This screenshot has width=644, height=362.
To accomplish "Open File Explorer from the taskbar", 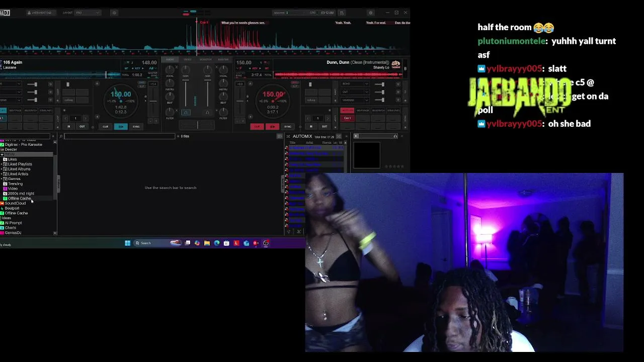I will pos(207,243).
